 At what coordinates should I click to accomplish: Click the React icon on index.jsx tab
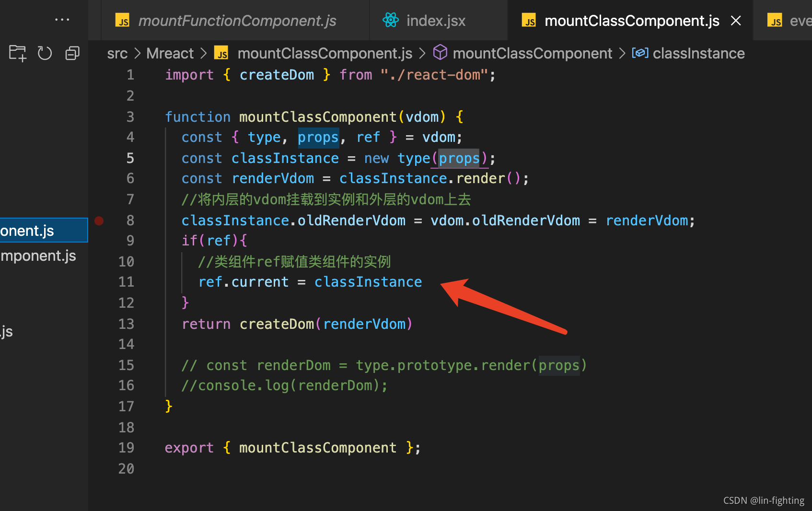click(x=391, y=20)
